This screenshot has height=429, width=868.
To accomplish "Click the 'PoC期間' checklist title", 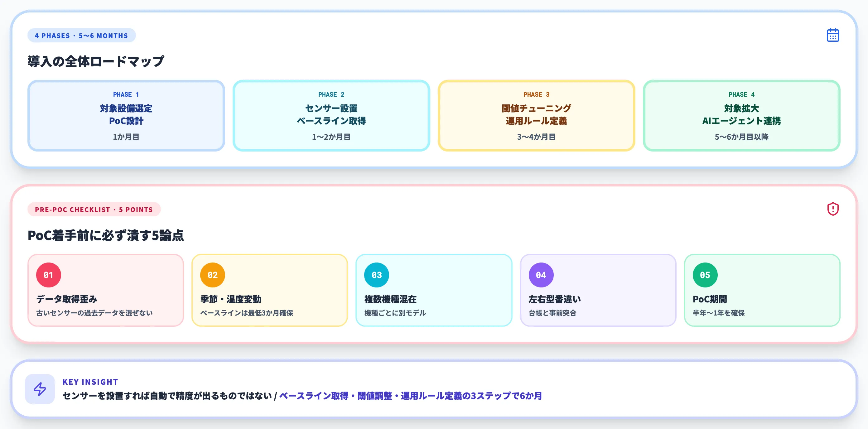I will tap(710, 299).
